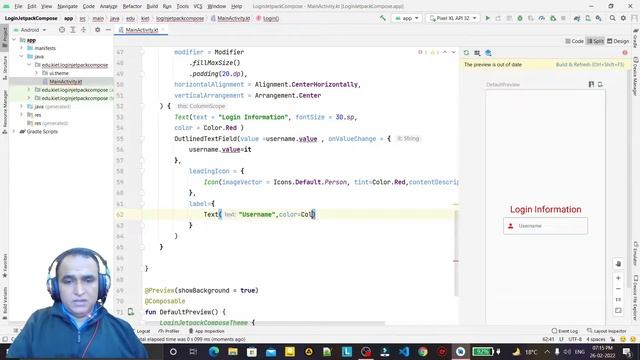
Task: Open the Layout Inspector button
Action: point(607,331)
